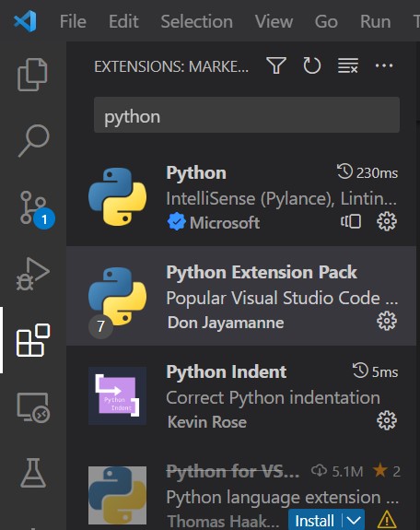Viewport: 420px width, 530px height.
Task: Click Don Jayamanne publisher name
Action: pyautogui.click(x=226, y=323)
